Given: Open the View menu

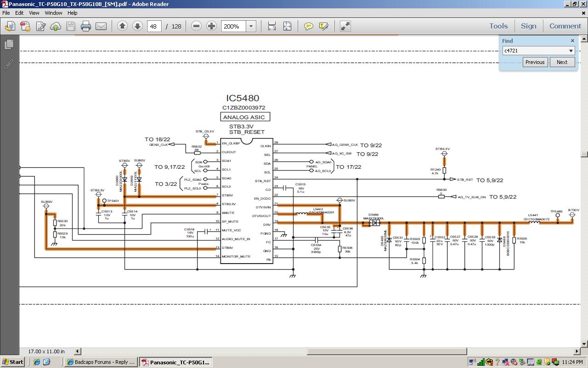Looking at the screenshot, I should [x=34, y=13].
